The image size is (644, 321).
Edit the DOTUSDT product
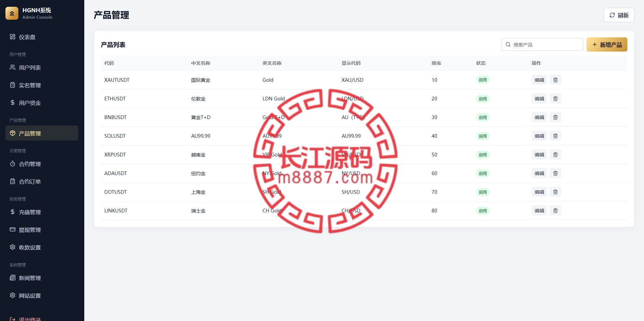(539, 192)
